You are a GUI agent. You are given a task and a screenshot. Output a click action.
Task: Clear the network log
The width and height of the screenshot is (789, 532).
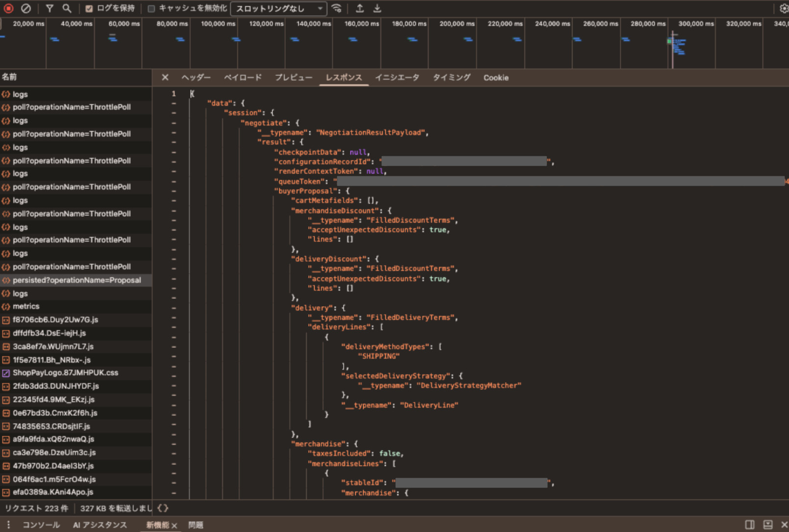[x=26, y=8]
